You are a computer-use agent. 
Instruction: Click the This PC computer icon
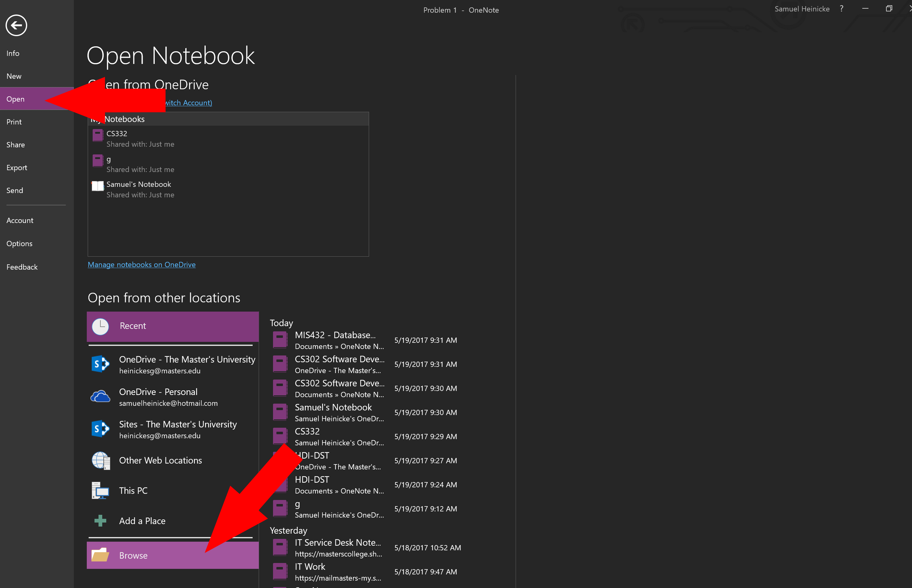pos(100,491)
